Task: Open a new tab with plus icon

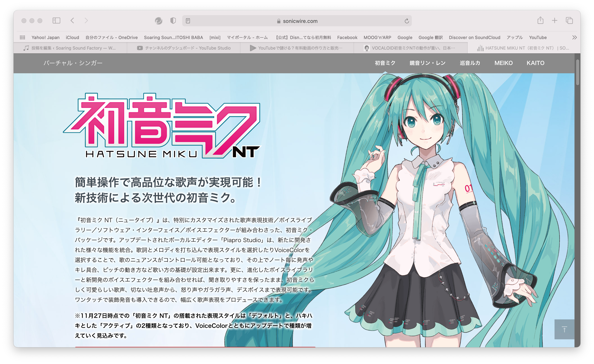Action: point(555,21)
